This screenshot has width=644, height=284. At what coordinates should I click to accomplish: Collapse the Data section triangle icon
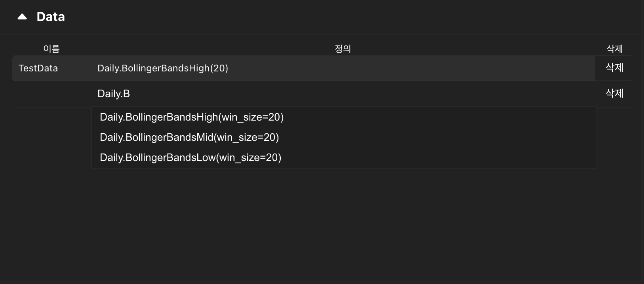coord(22,17)
